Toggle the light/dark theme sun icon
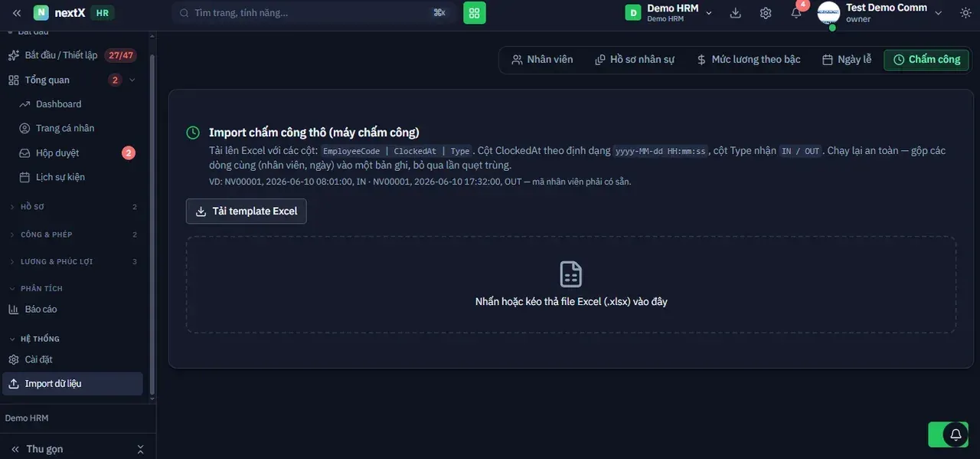The height and width of the screenshot is (459, 980). click(965, 13)
